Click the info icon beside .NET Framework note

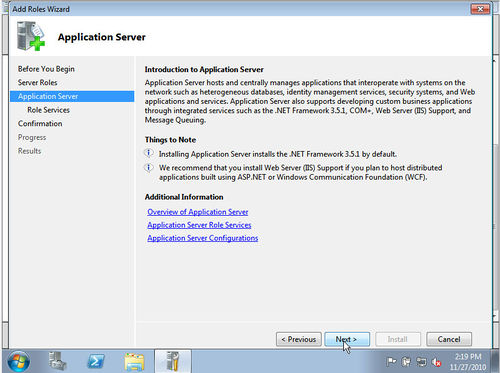(x=149, y=153)
